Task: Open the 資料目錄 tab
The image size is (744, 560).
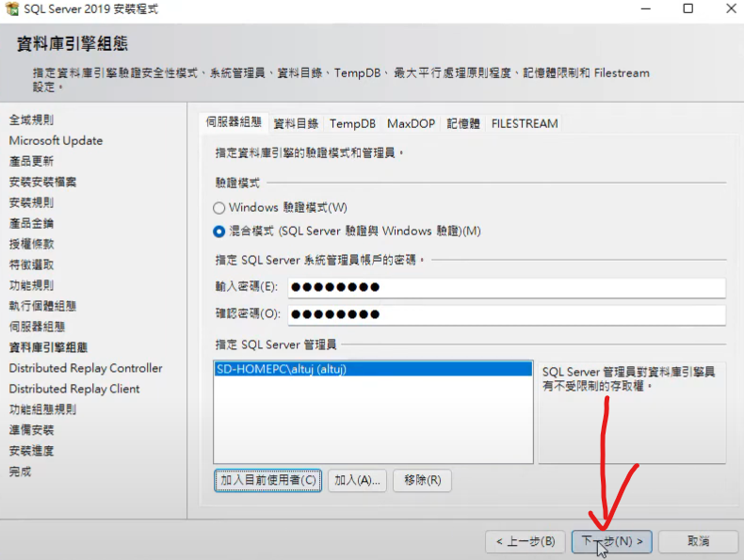Action: coord(296,123)
